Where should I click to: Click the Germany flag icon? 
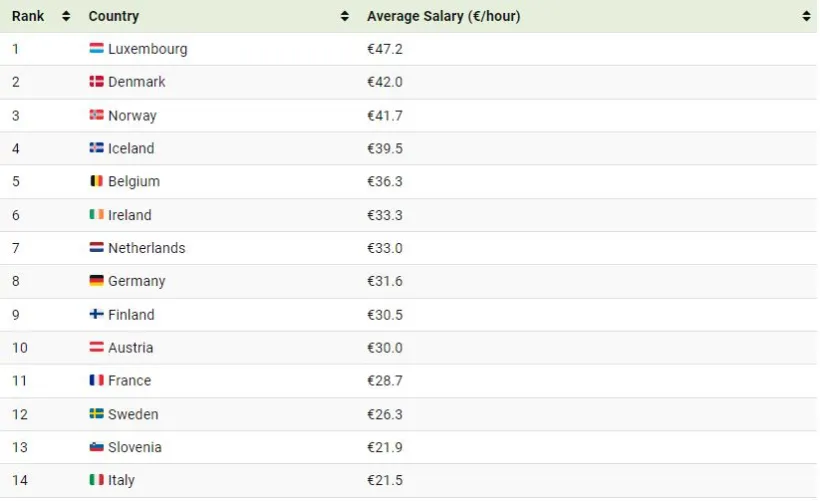[96, 281]
